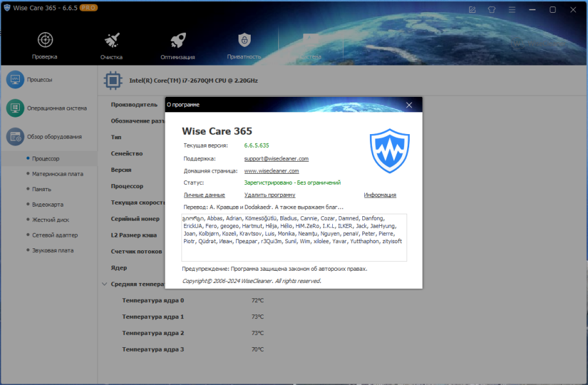Click the Серийный номер property label
The width and height of the screenshot is (588, 385).
(x=135, y=219)
